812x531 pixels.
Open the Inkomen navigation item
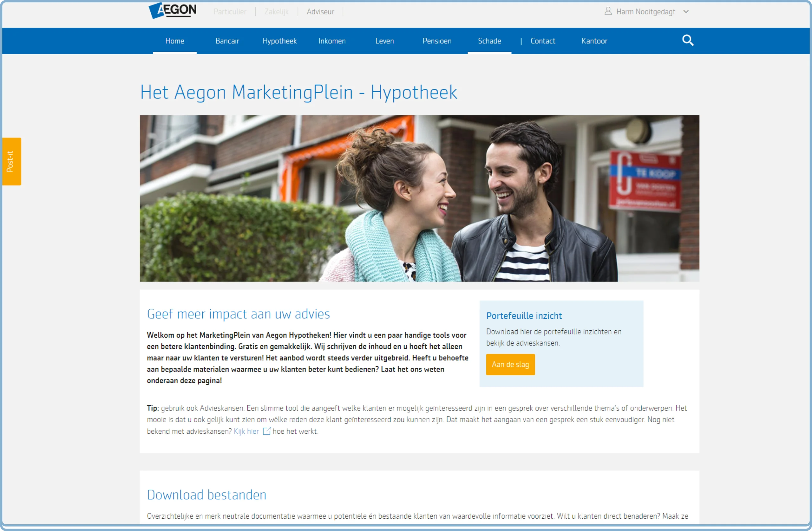[x=332, y=41]
